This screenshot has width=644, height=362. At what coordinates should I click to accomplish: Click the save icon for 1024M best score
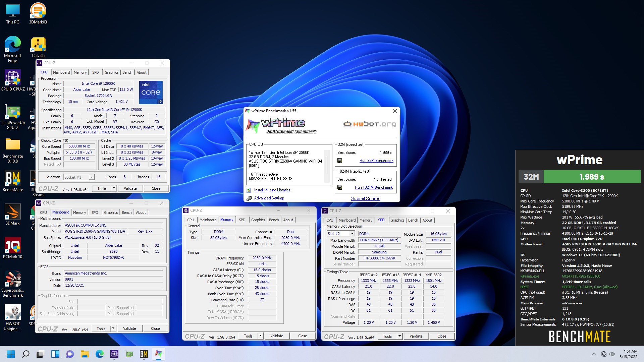[340, 187]
